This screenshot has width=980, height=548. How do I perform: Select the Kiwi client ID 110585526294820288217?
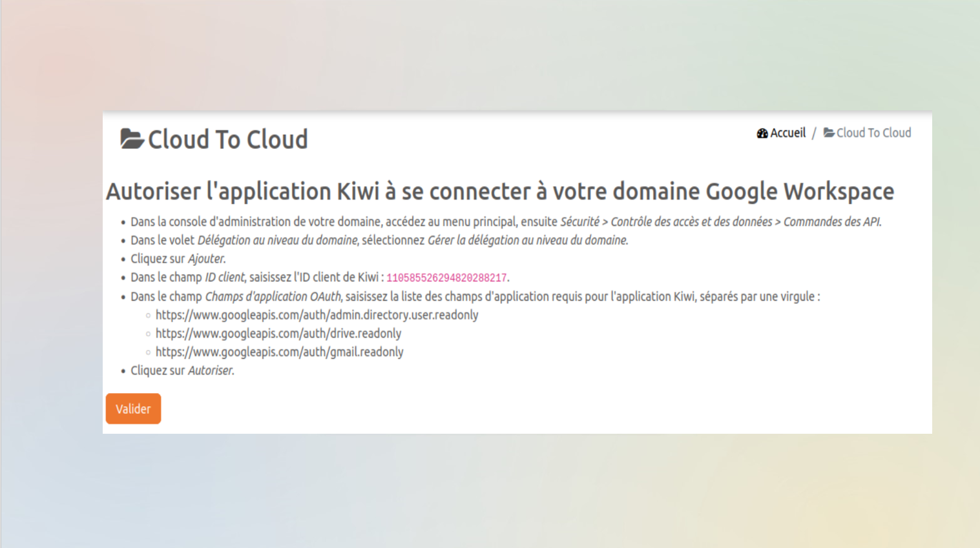coord(446,278)
